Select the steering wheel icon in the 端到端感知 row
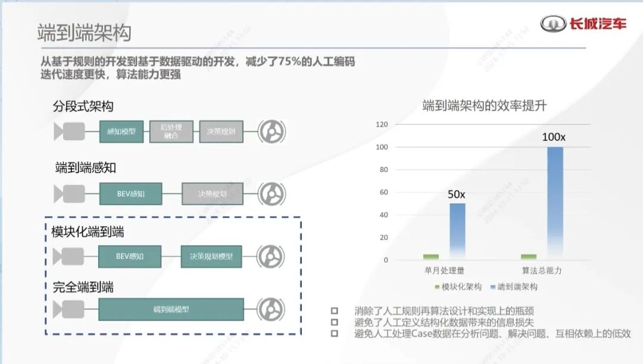This screenshot has height=364, width=643. click(x=271, y=194)
